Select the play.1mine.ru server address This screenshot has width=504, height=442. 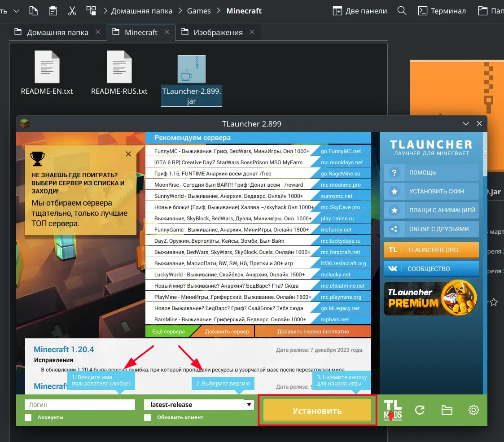click(x=337, y=219)
